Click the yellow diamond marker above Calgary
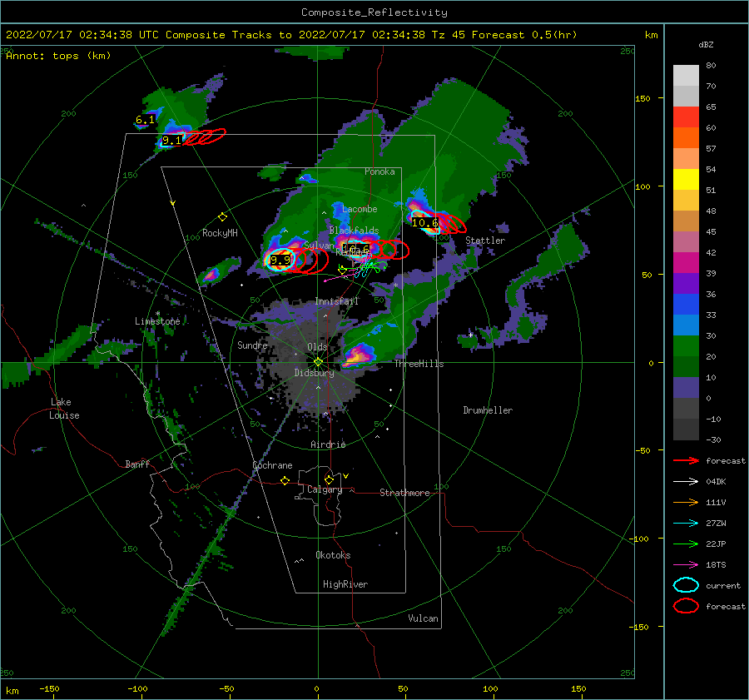 tap(329, 479)
